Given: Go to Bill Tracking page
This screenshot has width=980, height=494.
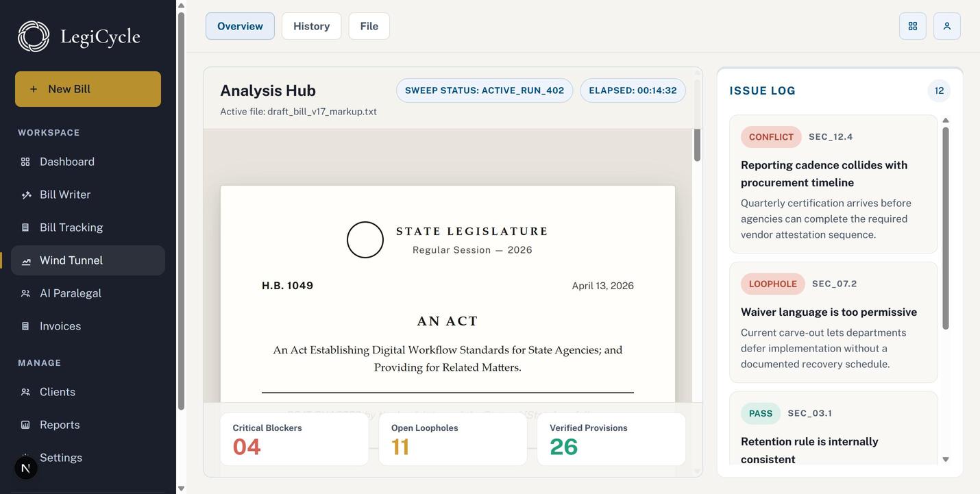Looking at the screenshot, I should [88, 227].
